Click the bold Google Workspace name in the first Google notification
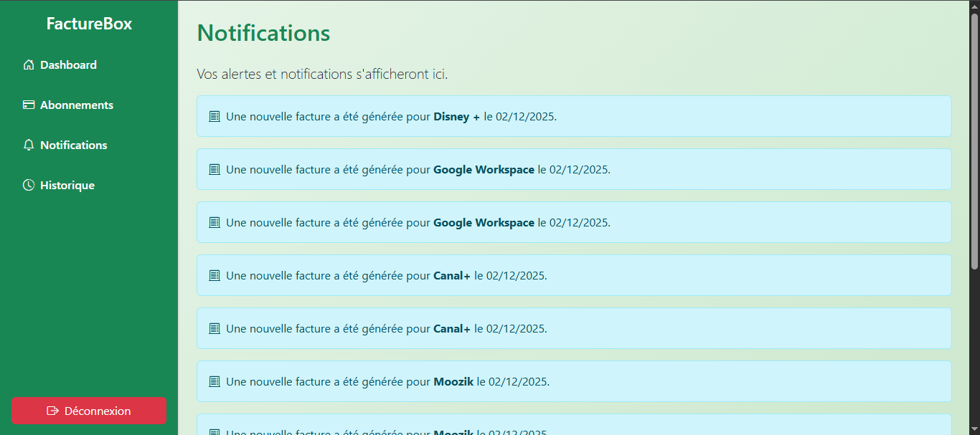 (x=484, y=170)
